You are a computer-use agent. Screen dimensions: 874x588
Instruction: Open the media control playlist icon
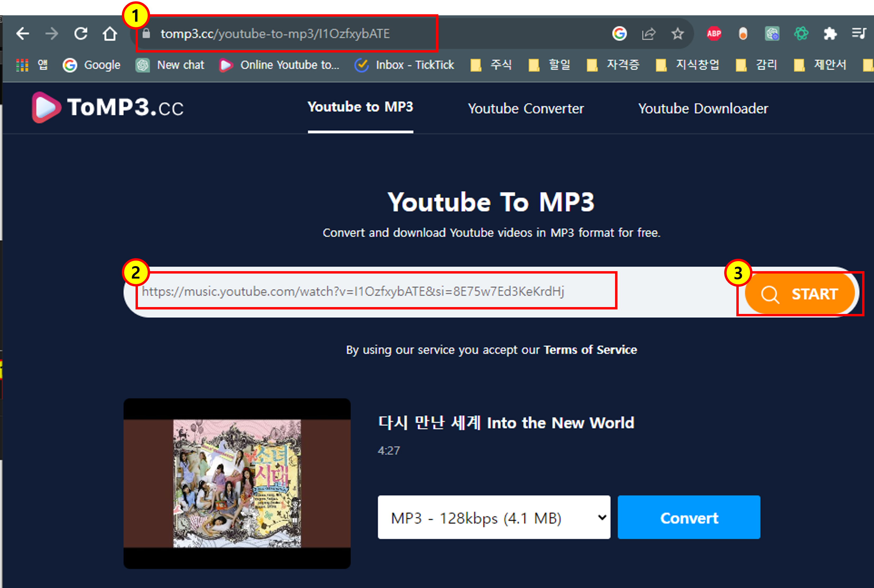point(859,34)
